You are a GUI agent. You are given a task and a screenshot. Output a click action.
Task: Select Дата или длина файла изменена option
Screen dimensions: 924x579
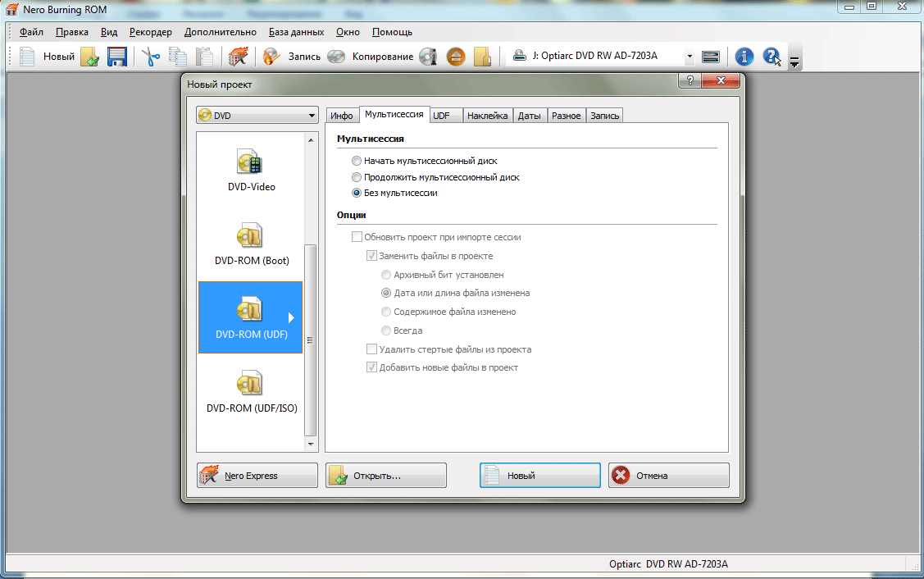tap(386, 293)
